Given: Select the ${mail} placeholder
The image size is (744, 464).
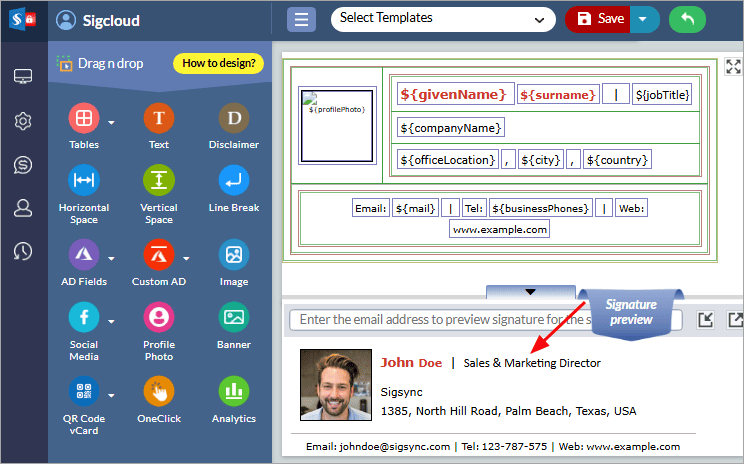Looking at the screenshot, I should (416, 208).
